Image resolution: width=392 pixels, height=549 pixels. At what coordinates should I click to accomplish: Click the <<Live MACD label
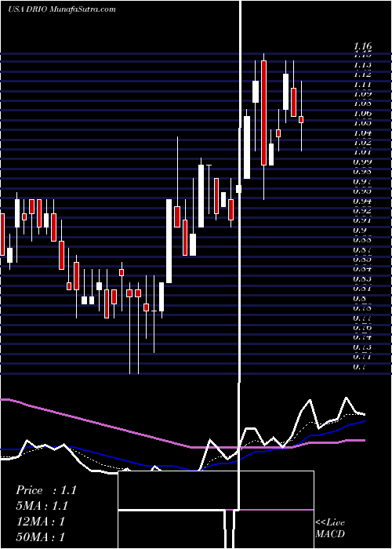(330, 529)
